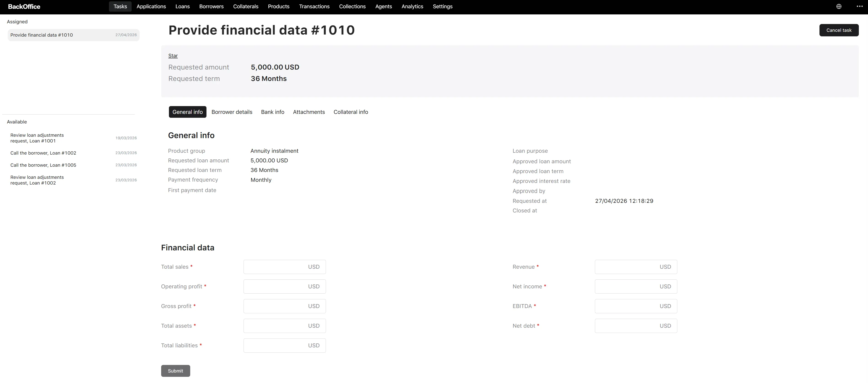Click the BackOffice logo

pyautogui.click(x=24, y=6)
